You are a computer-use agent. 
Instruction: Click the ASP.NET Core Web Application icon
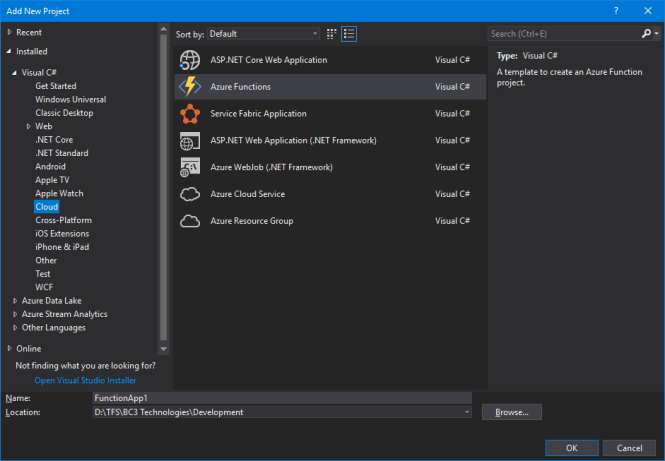click(190, 60)
